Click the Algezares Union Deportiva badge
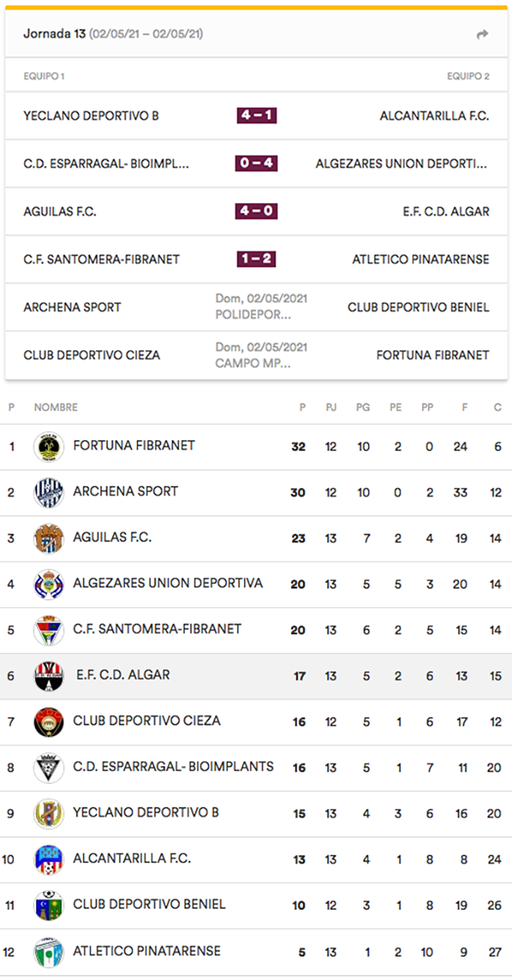Image resolution: width=512 pixels, height=980 pixels. (49, 584)
